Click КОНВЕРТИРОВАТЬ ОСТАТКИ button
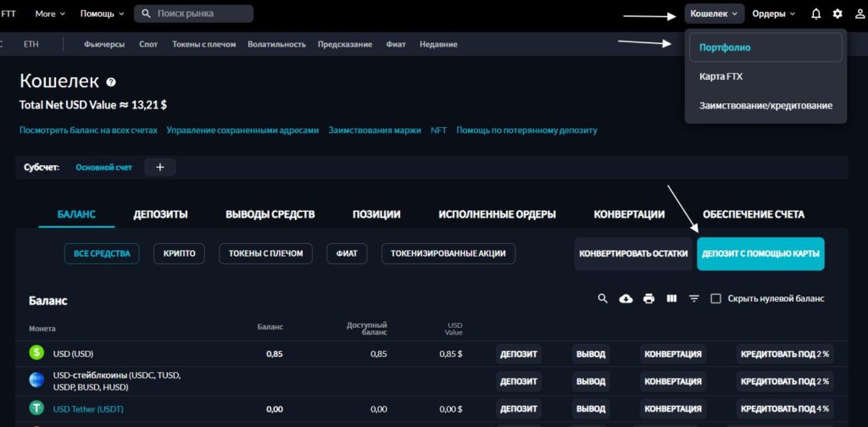This screenshot has height=427, width=868. [x=633, y=254]
